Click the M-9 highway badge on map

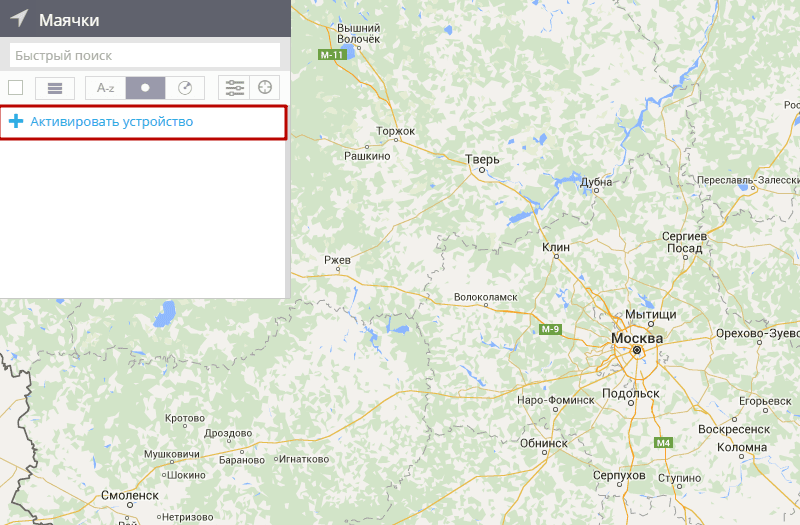pyautogui.click(x=550, y=329)
